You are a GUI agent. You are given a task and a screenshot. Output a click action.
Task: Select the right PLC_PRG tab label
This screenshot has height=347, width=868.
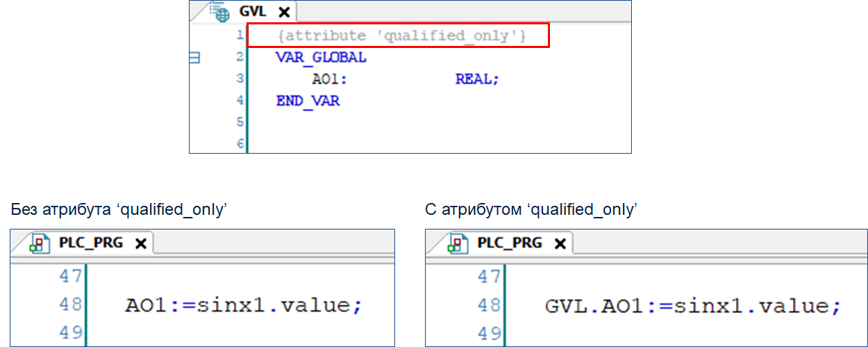coord(510,243)
